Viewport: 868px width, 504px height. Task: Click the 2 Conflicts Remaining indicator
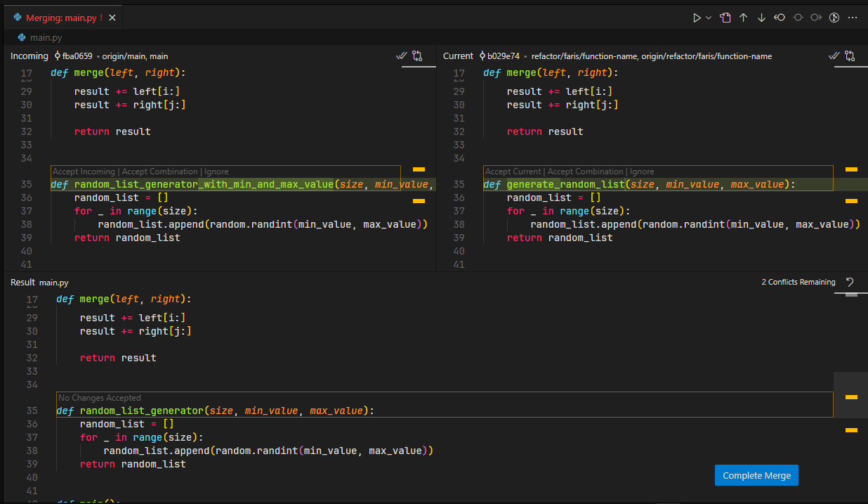click(x=798, y=282)
